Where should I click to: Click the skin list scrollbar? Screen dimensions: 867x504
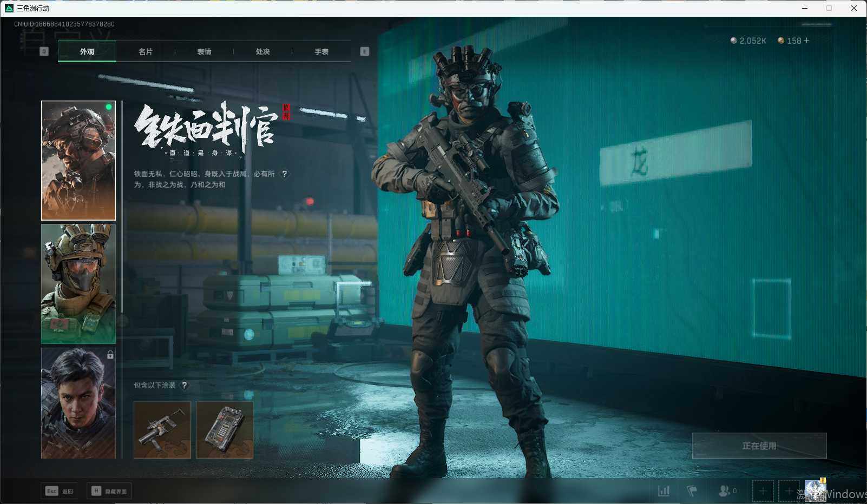(x=122, y=205)
